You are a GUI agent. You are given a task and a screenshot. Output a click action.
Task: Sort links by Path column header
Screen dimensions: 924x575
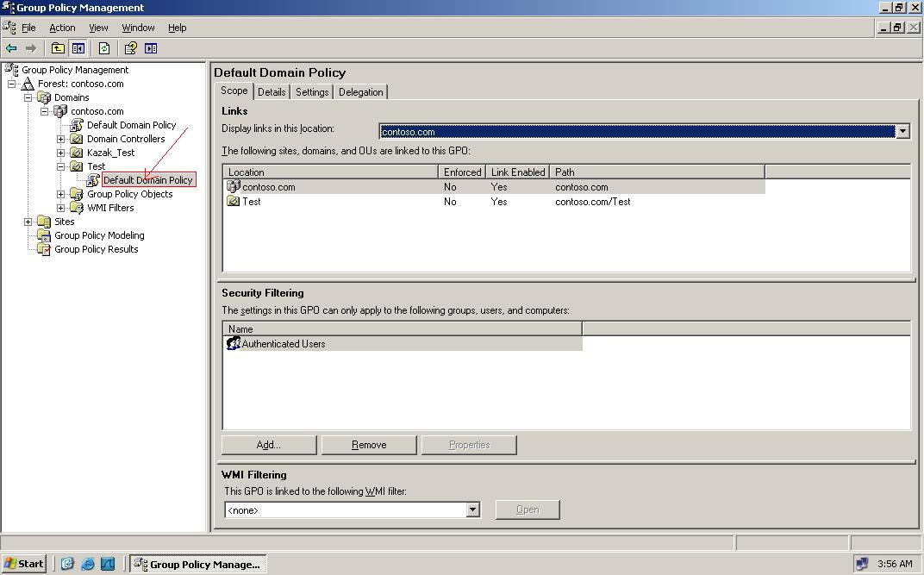pyautogui.click(x=657, y=172)
